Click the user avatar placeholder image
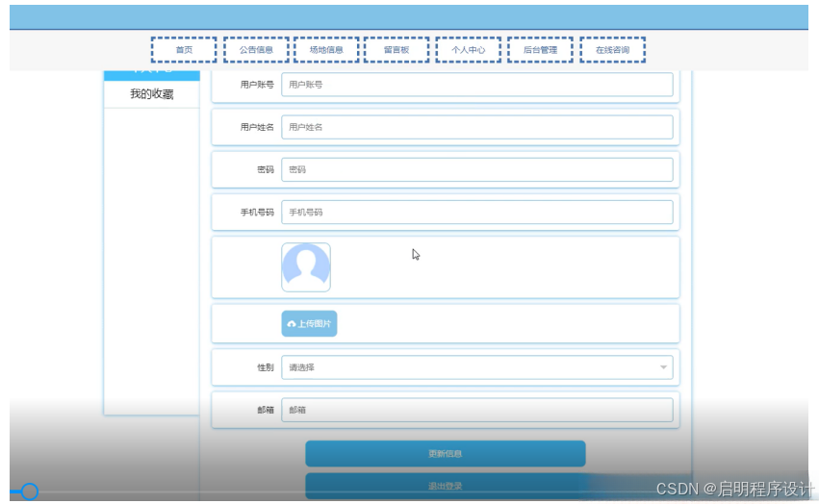 pyautogui.click(x=306, y=267)
